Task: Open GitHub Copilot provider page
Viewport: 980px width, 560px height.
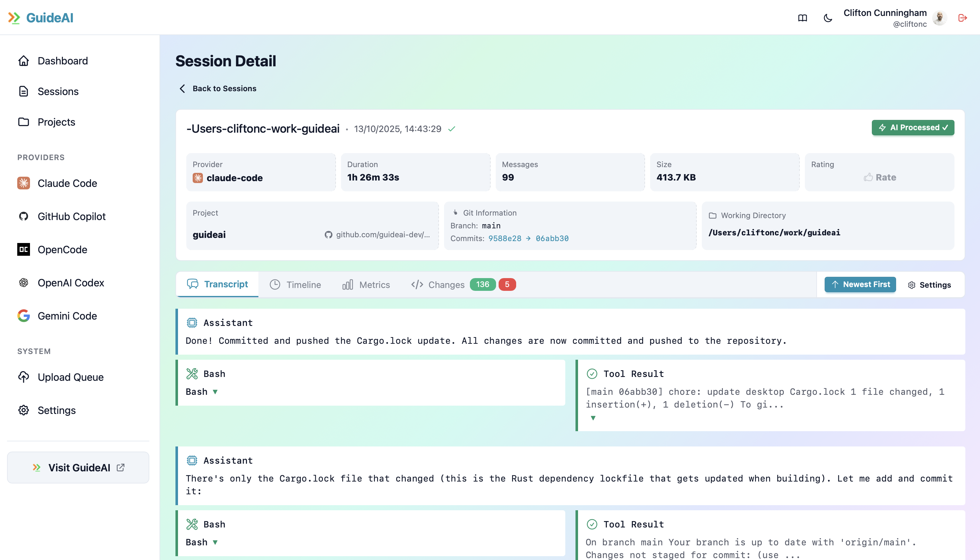Action: point(71,216)
